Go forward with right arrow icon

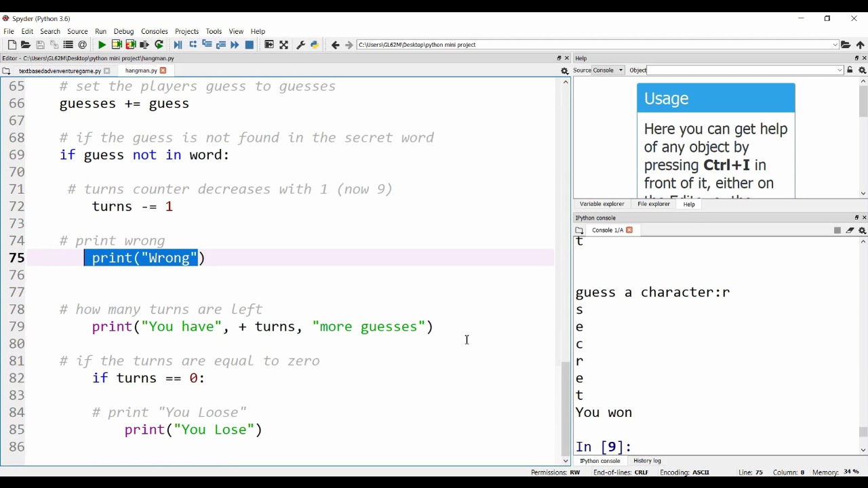349,45
